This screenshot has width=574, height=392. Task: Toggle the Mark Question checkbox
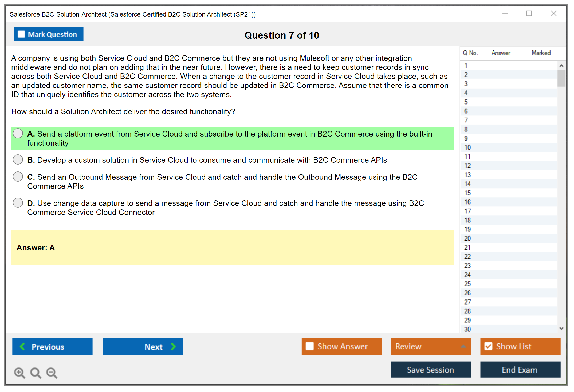(21, 34)
